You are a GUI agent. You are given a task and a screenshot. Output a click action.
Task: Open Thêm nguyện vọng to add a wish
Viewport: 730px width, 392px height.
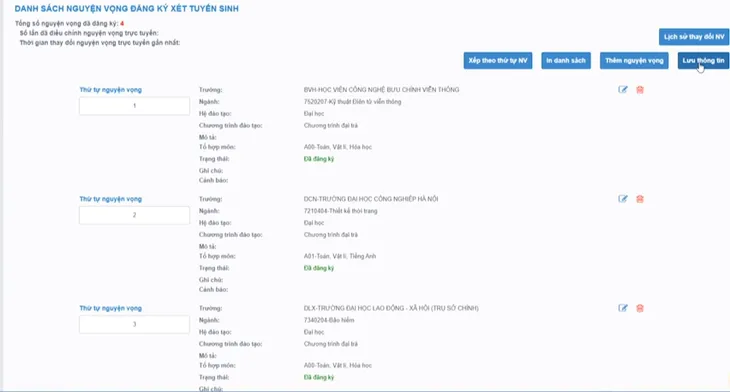click(x=634, y=61)
